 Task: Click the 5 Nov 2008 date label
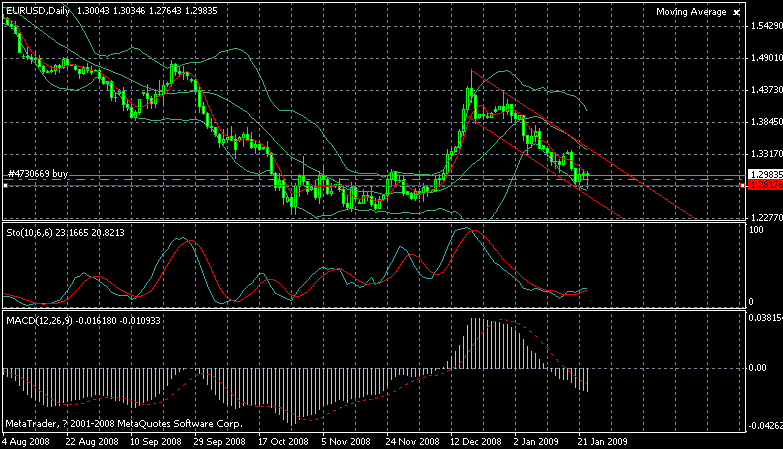346,442
